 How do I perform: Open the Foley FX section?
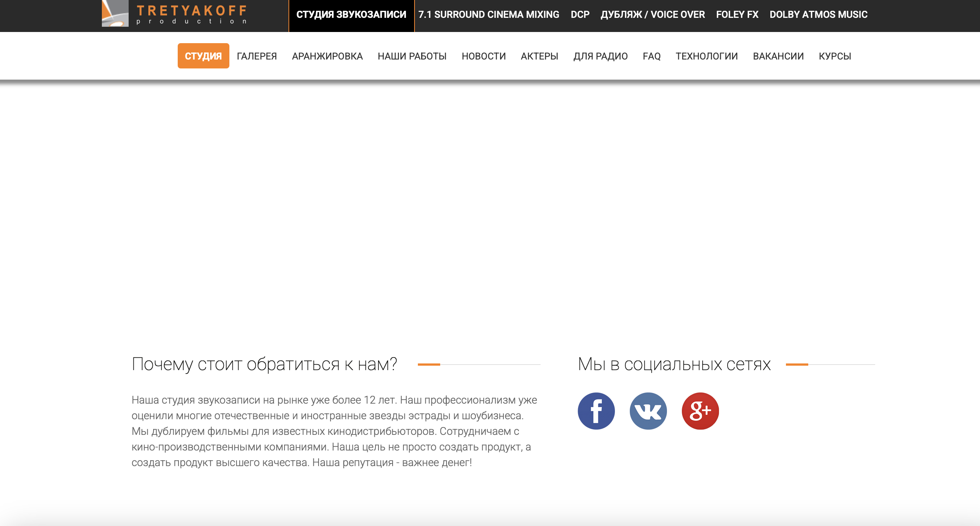click(737, 15)
